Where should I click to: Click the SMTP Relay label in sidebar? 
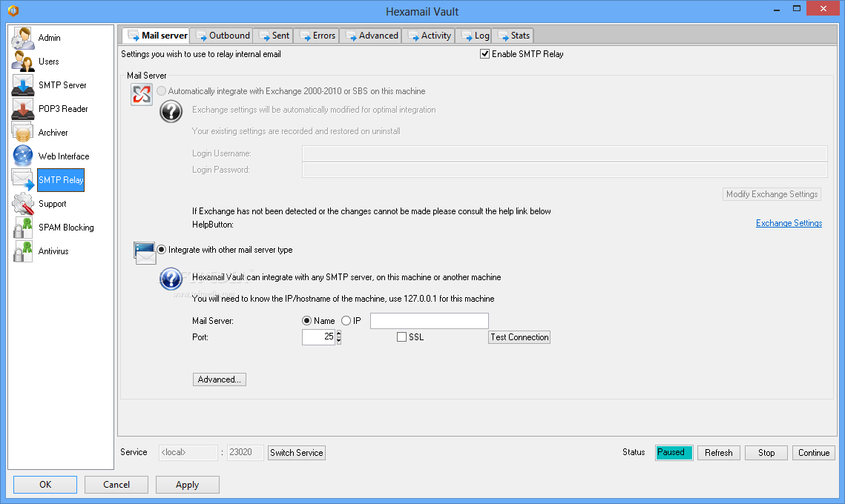click(61, 180)
